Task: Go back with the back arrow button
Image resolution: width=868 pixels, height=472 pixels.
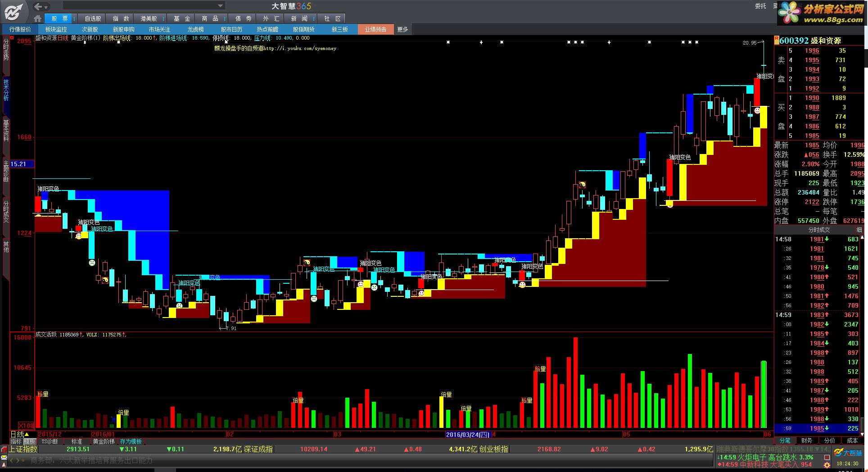Action: (x=38, y=6)
